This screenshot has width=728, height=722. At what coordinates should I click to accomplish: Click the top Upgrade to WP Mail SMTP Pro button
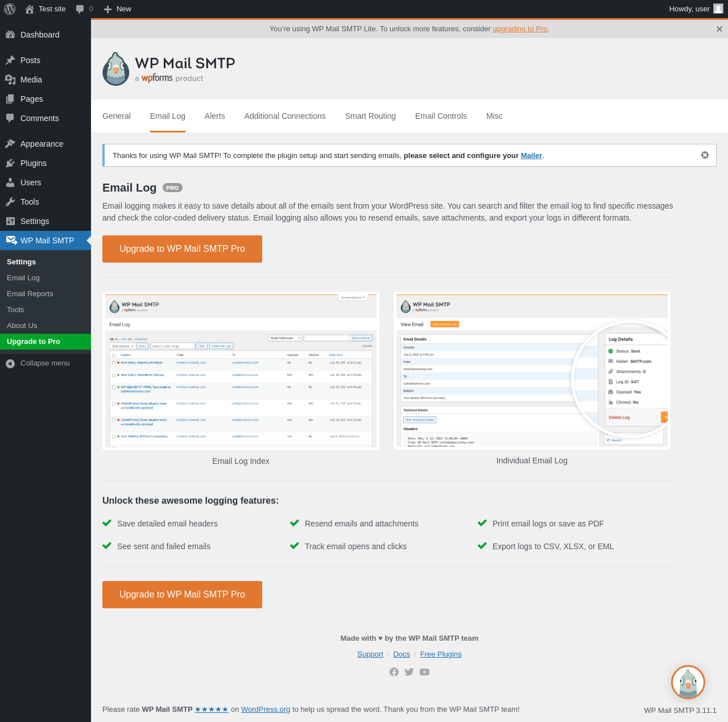tap(182, 249)
